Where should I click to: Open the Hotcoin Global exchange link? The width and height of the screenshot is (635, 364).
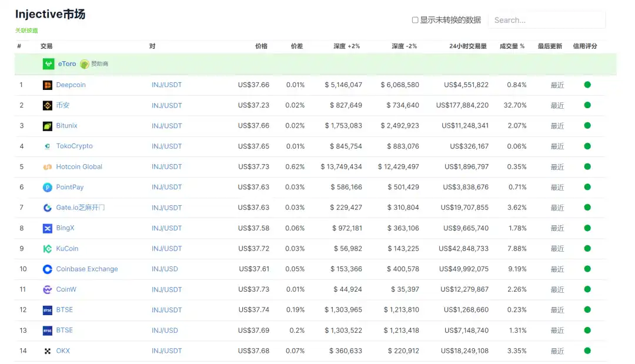79,167
